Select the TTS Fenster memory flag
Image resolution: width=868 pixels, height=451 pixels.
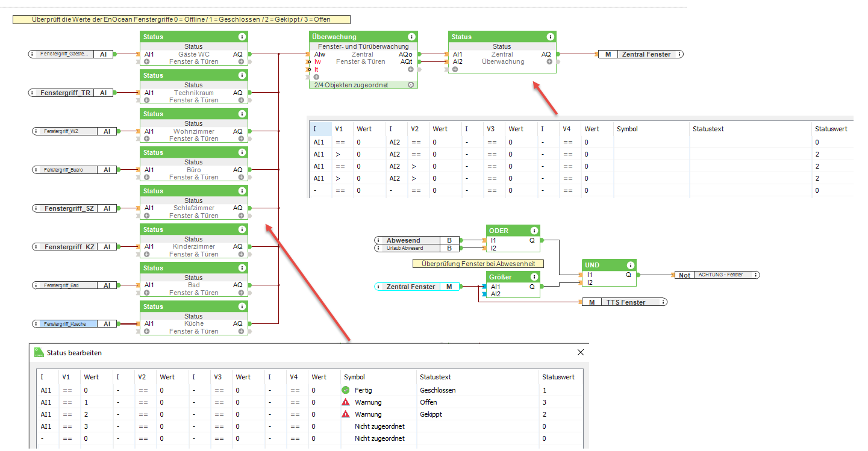click(x=623, y=302)
